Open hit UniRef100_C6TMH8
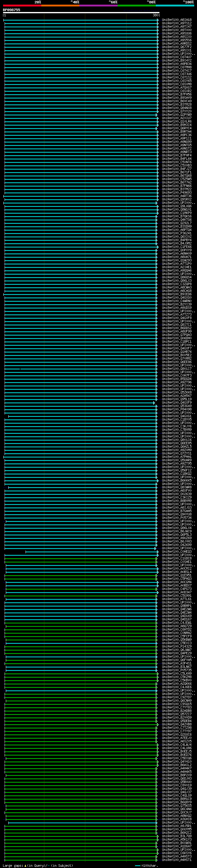 176,67
